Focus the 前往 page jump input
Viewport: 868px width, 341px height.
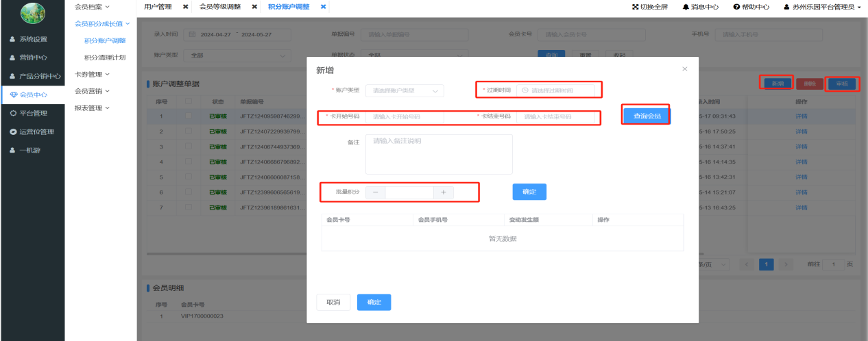(834, 264)
